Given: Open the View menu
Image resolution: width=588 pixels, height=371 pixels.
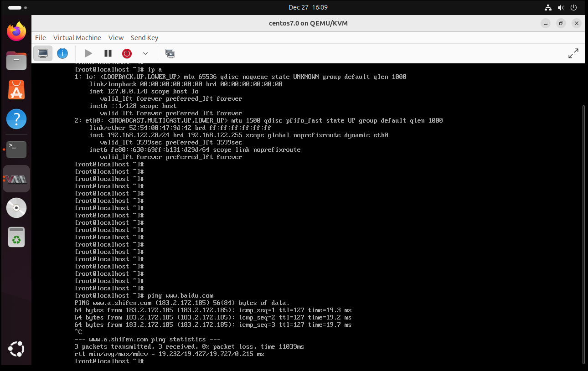Looking at the screenshot, I should tap(116, 38).
